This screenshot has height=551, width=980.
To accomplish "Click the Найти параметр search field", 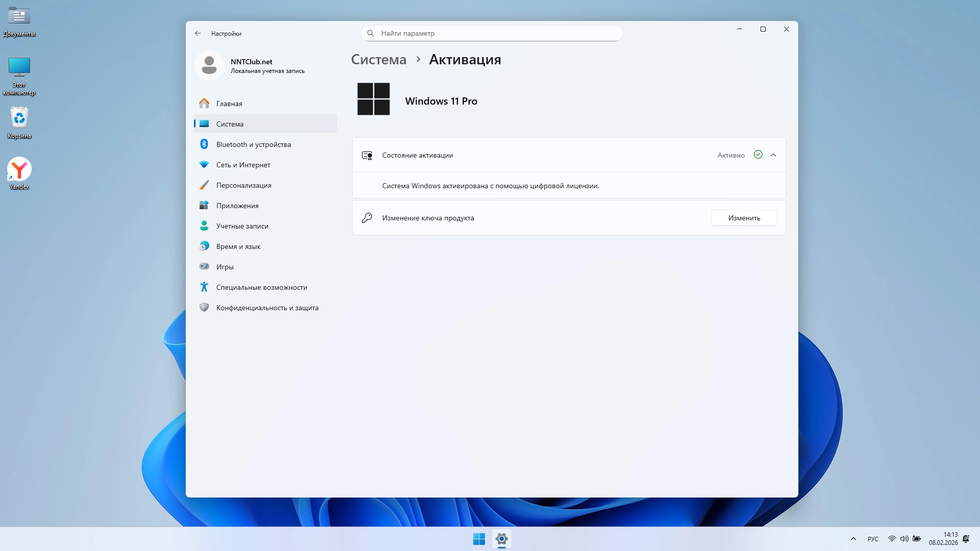I will click(492, 33).
